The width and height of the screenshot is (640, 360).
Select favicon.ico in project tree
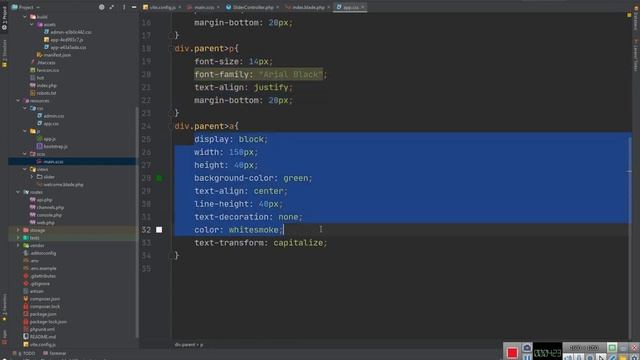coord(44,70)
